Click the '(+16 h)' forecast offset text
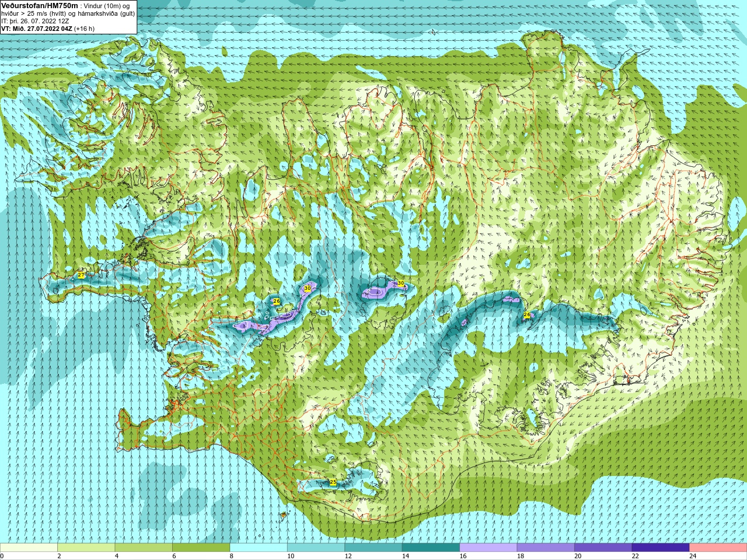Image resolution: width=747 pixels, height=560 pixels. coord(84,29)
